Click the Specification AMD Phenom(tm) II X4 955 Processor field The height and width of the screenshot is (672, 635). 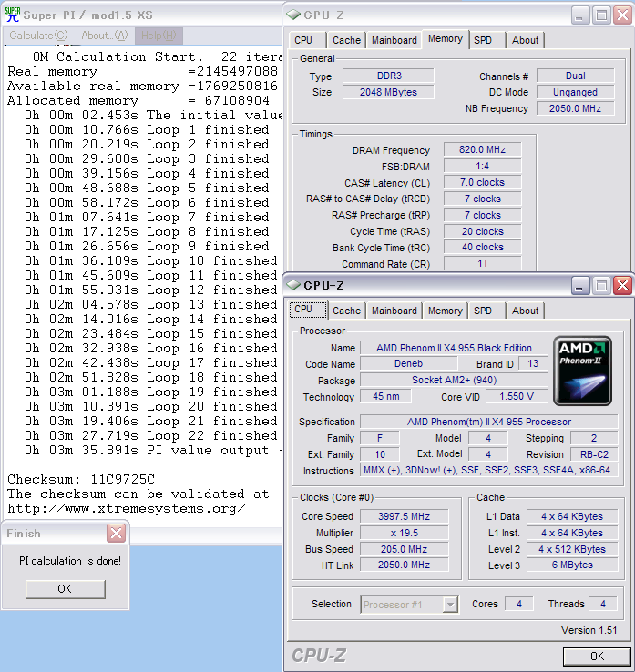[489, 422]
